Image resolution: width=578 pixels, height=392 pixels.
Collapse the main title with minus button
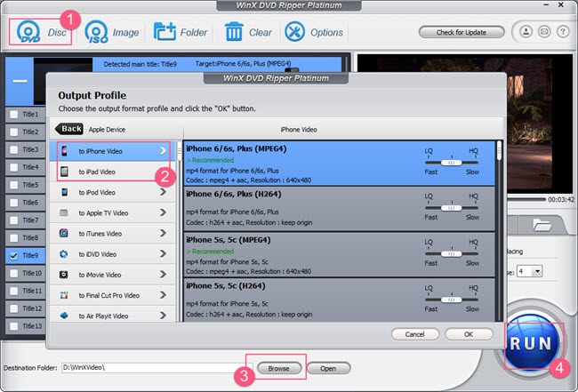point(20,81)
